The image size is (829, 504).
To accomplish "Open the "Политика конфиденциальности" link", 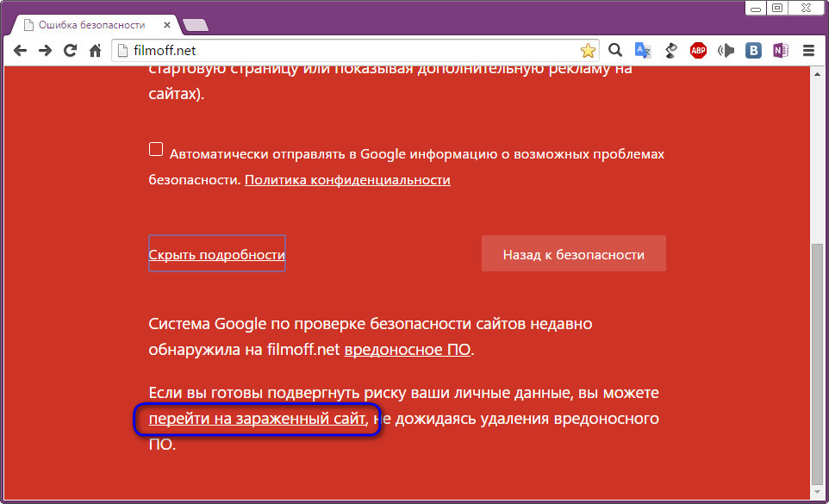I will (x=347, y=179).
